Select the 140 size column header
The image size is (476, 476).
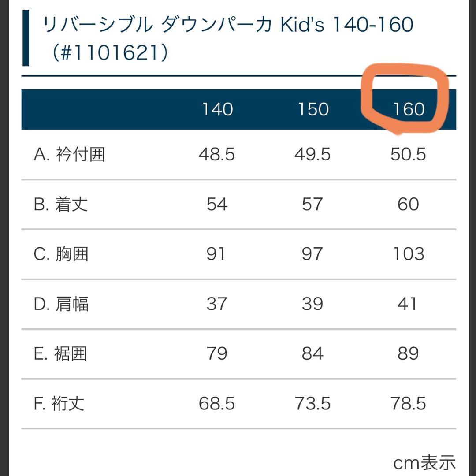(217, 109)
